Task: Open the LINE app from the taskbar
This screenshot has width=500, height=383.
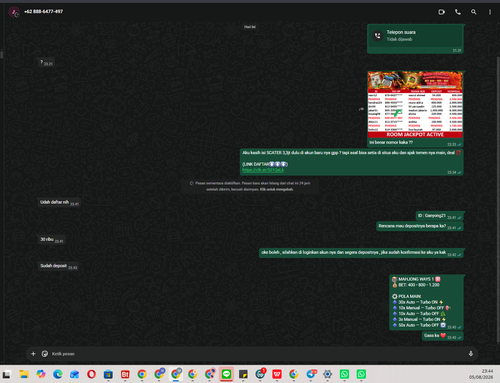Action: point(226,374)
